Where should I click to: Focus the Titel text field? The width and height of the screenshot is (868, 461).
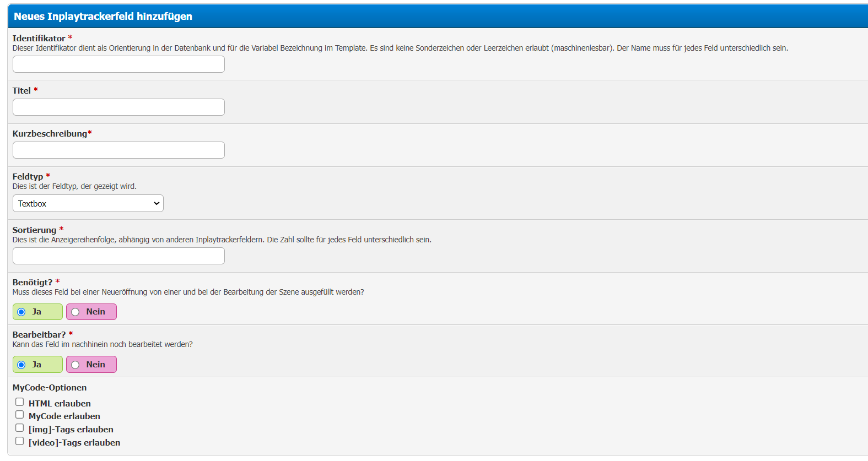click(118, 107)
